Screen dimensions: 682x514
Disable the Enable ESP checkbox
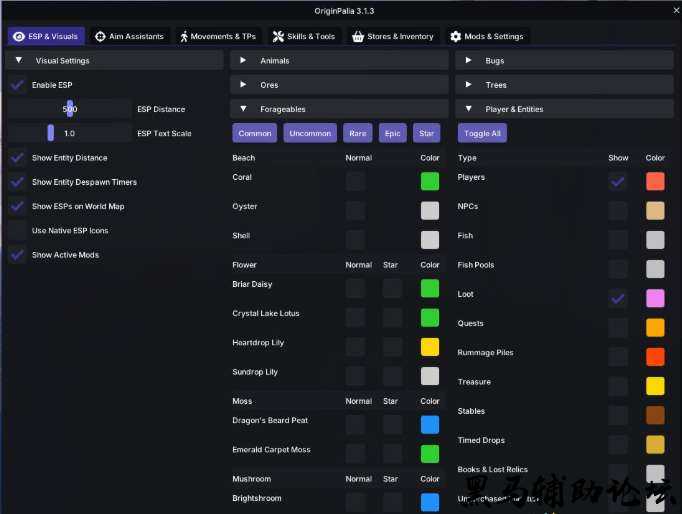(17, 85)
